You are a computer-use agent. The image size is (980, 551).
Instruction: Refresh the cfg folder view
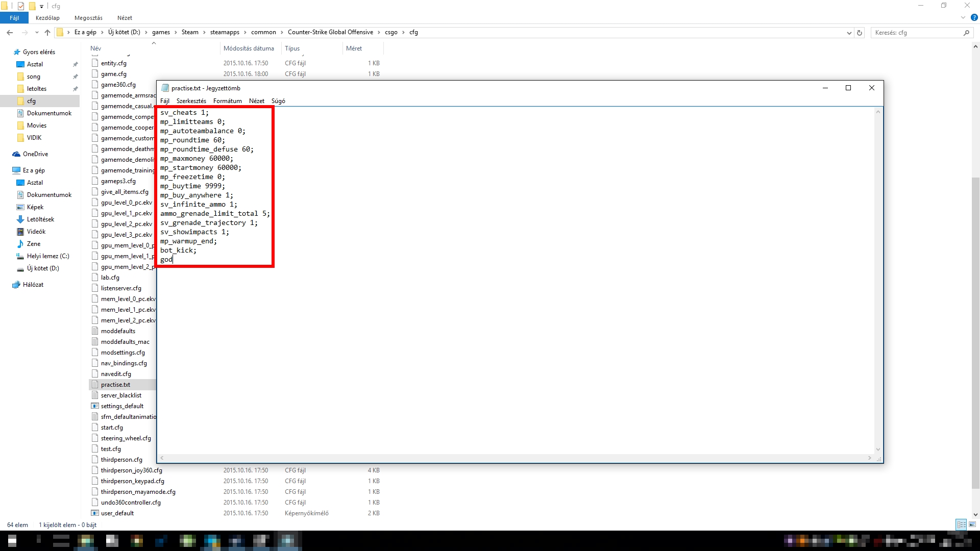coord(860,33)
